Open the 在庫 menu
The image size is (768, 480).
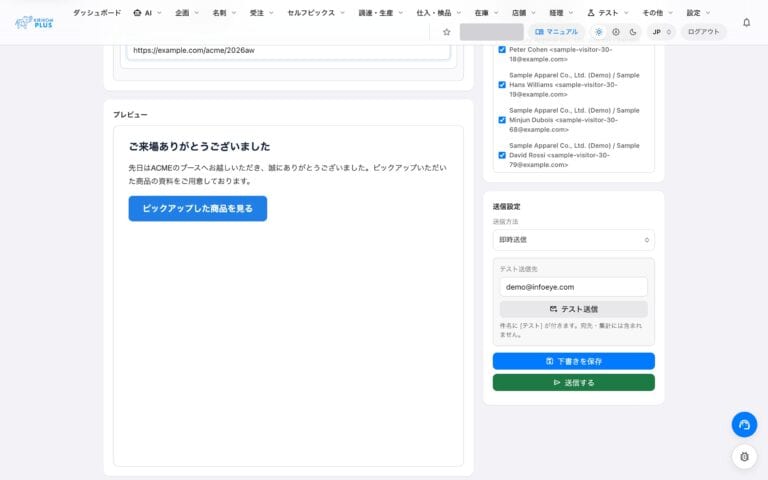pos(486,13)
